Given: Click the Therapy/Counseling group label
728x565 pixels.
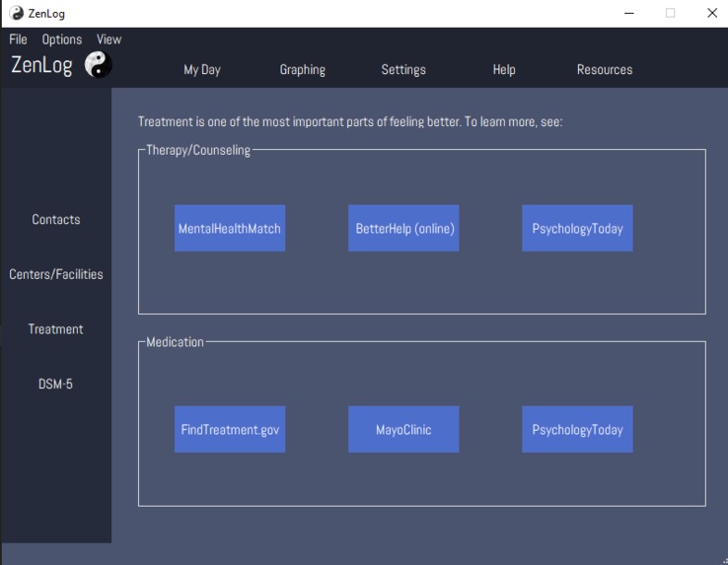Looking at the screenshot, I should pos(198,150).
